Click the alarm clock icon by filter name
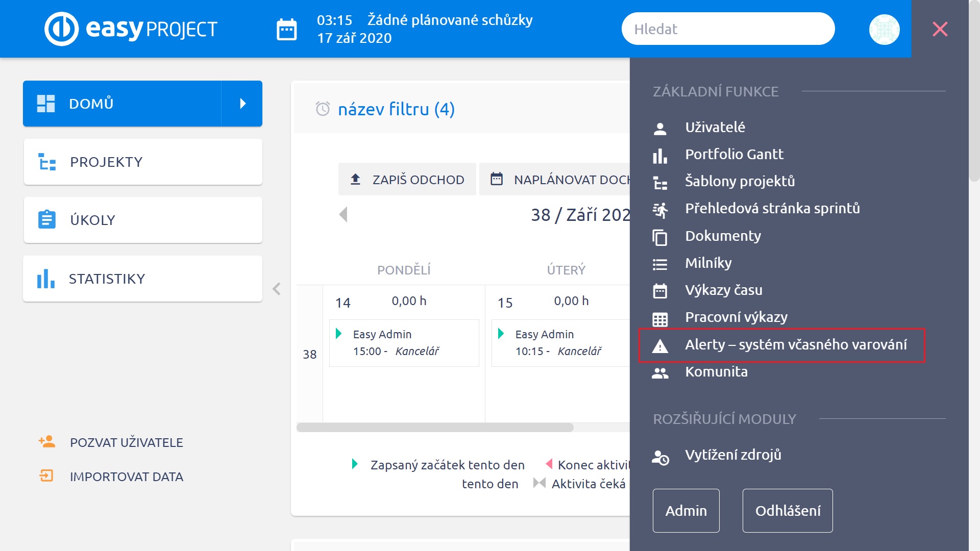 (323, 109)
